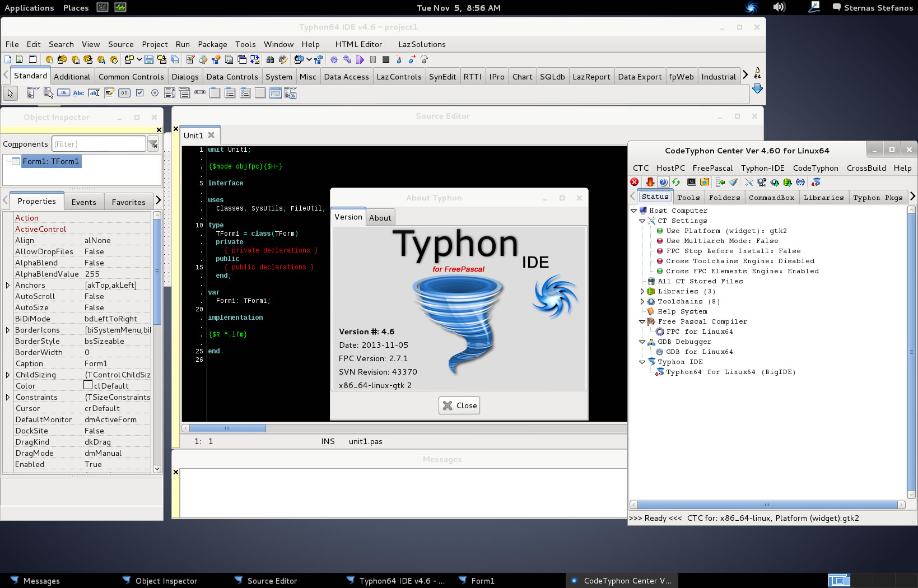Click blue download arrow icon beside component palette
Viewport: 918px width, 588px height.
pyautogui.click(x=757, y=88)
